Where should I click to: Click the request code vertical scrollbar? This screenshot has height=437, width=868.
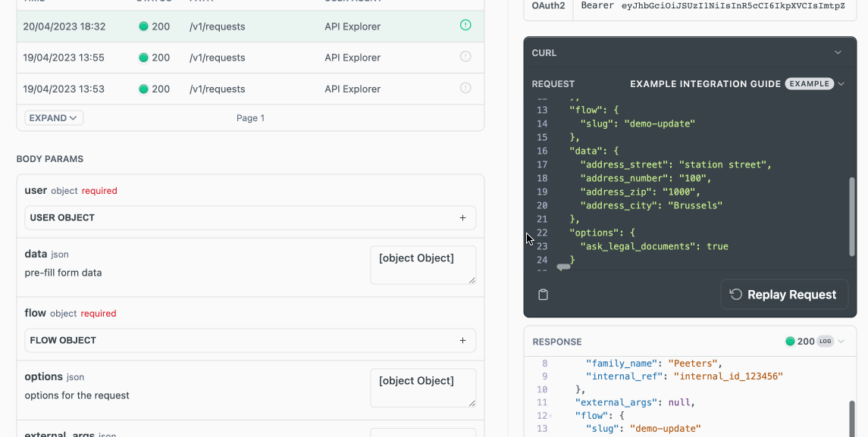(852, 217)
